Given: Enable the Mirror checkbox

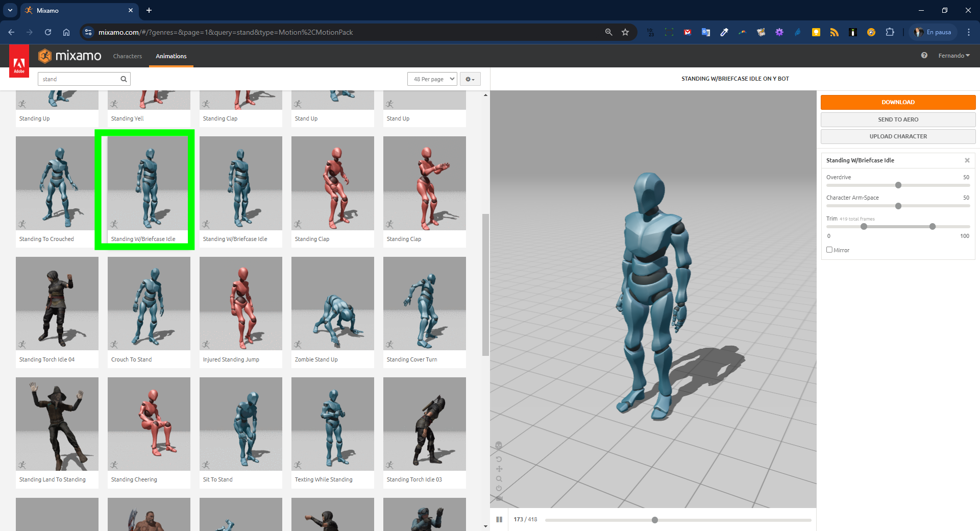Looking at the screenshot, I should coord(829,250).
